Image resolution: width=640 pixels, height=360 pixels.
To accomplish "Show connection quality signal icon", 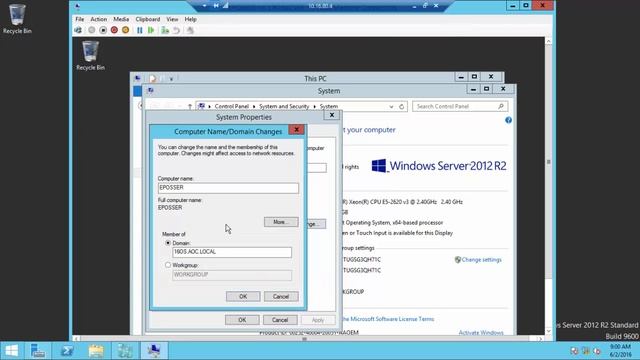I will point(225,6).
